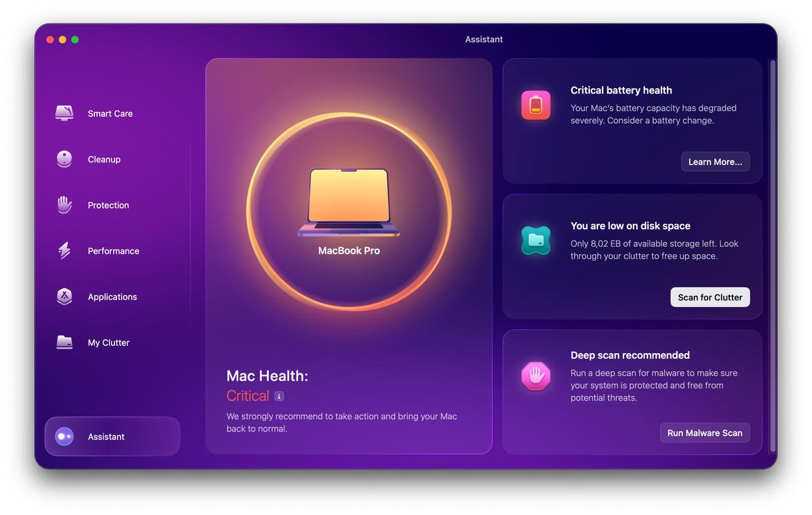The height and width of the screenshot is (515, 812).
Task: Click the Performance lightning bolt icon
Action: click(64, 251)
